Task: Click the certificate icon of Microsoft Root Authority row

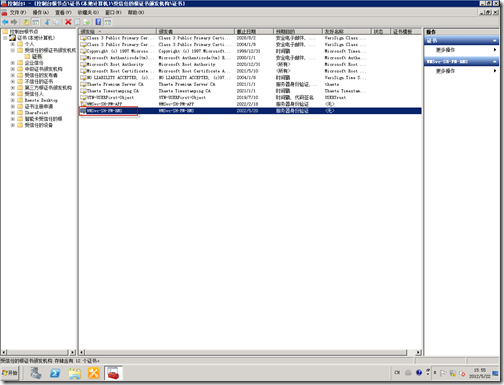Action: tap(83, 64)
